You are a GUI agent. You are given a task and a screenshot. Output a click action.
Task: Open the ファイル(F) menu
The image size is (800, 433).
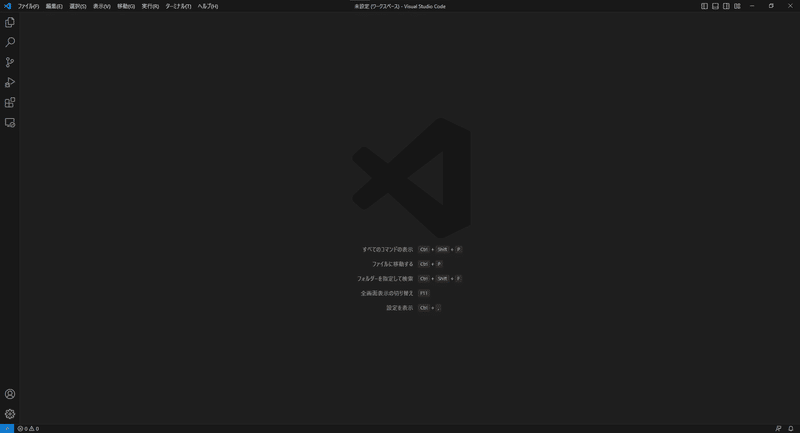point(28,7)
